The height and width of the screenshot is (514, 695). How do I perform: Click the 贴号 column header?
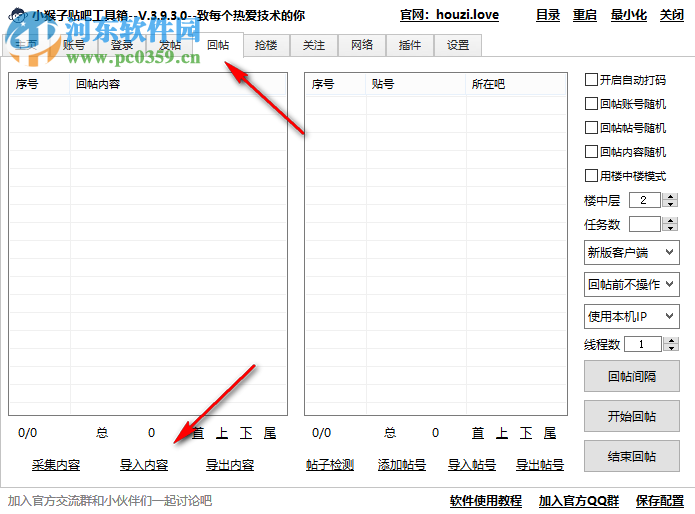[416, 84]
